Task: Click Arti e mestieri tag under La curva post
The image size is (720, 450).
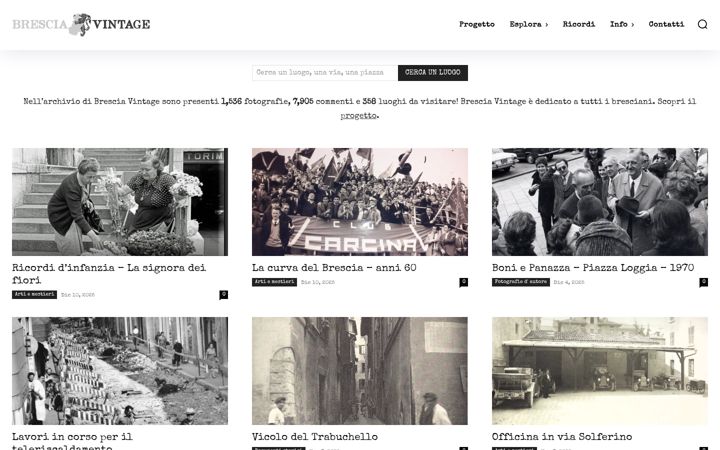Action: tap(274, 282)
